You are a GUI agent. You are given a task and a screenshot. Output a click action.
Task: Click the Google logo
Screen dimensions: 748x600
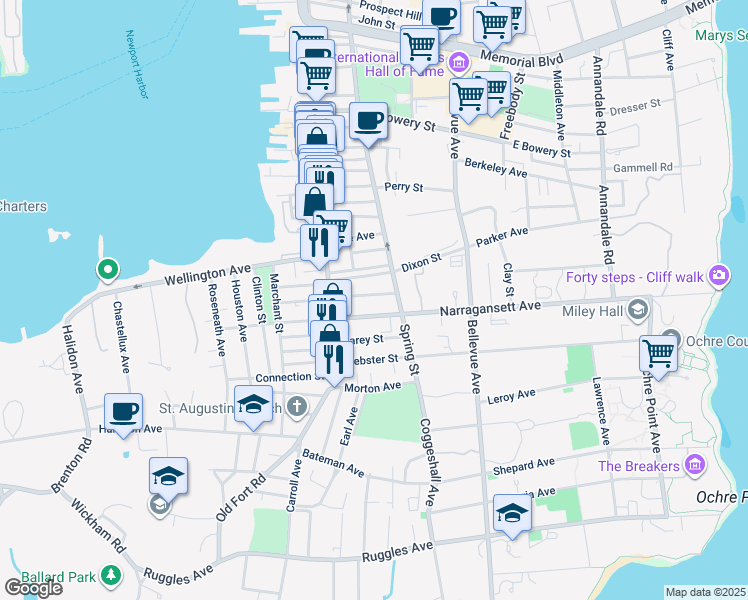click(x=33, y=588)
